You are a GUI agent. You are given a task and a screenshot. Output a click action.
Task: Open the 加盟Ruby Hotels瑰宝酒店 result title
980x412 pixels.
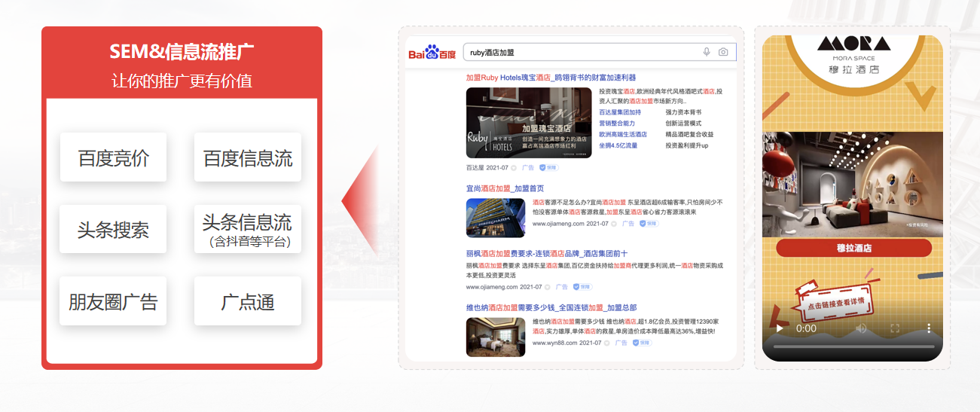coord(551,78)
